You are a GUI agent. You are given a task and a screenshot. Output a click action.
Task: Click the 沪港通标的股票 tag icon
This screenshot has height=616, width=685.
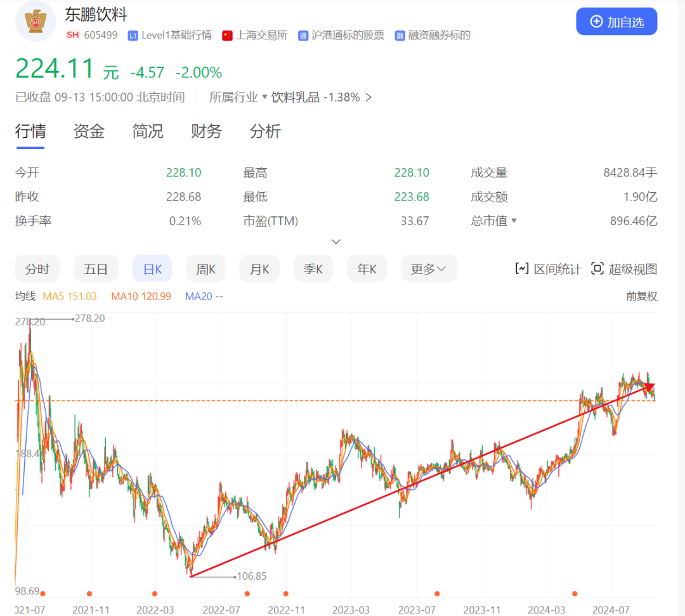point(303,36)
